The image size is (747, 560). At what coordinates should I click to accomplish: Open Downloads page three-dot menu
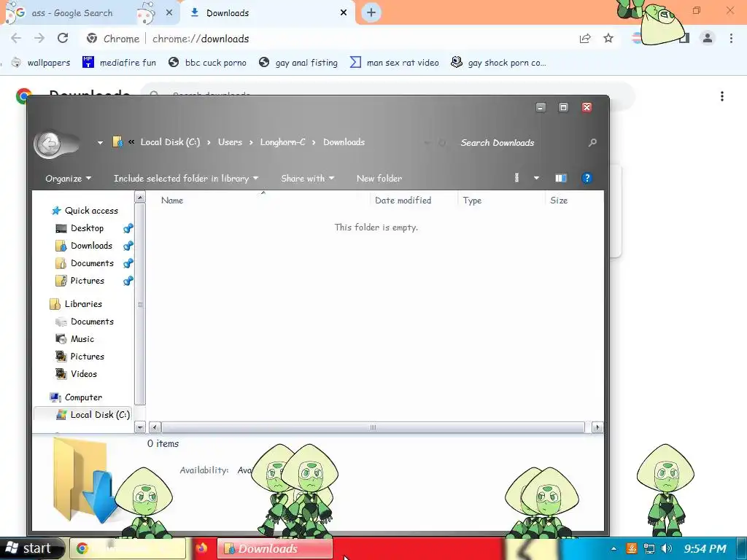722,97
